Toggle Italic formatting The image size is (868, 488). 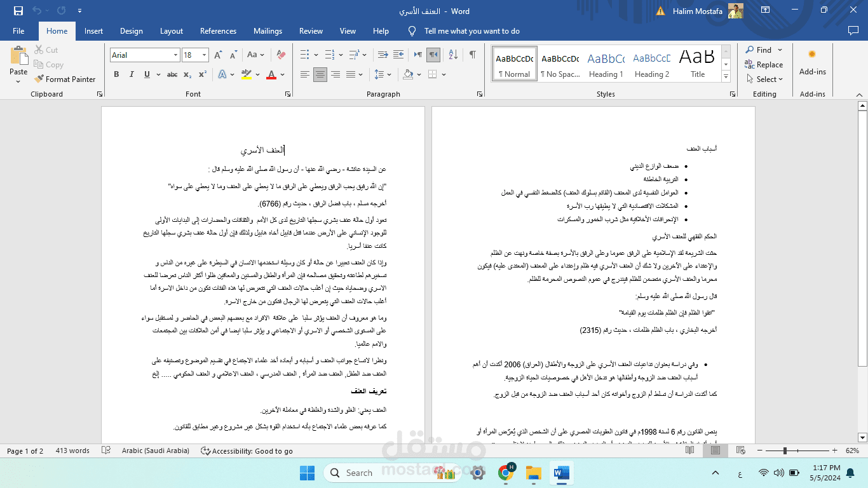(132, 74)
